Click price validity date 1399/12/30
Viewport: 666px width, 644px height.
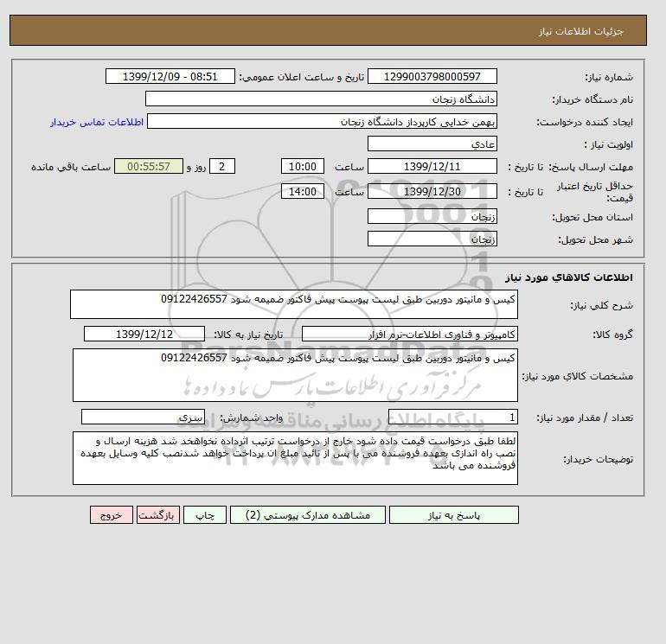pos(432,191)
